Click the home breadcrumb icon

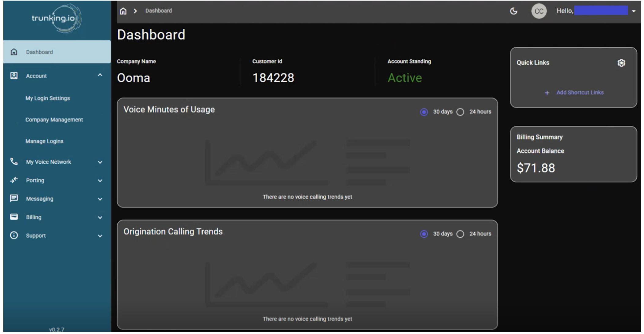tap(123, 11)
